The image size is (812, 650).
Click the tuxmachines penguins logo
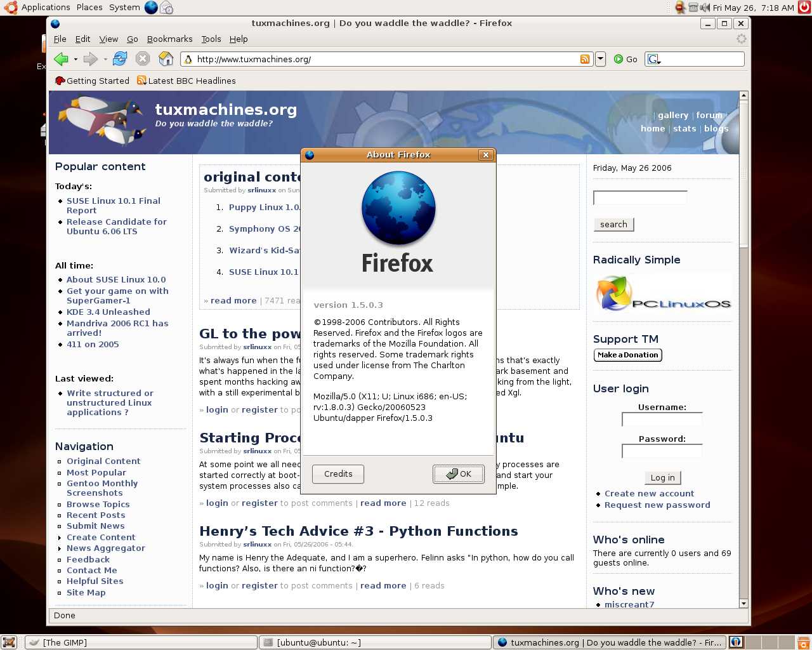coord(101,121)
